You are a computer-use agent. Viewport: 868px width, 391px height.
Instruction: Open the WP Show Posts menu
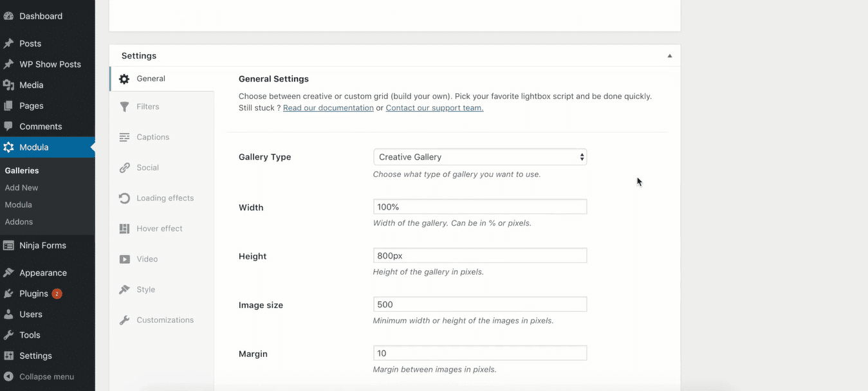point(50,64)
